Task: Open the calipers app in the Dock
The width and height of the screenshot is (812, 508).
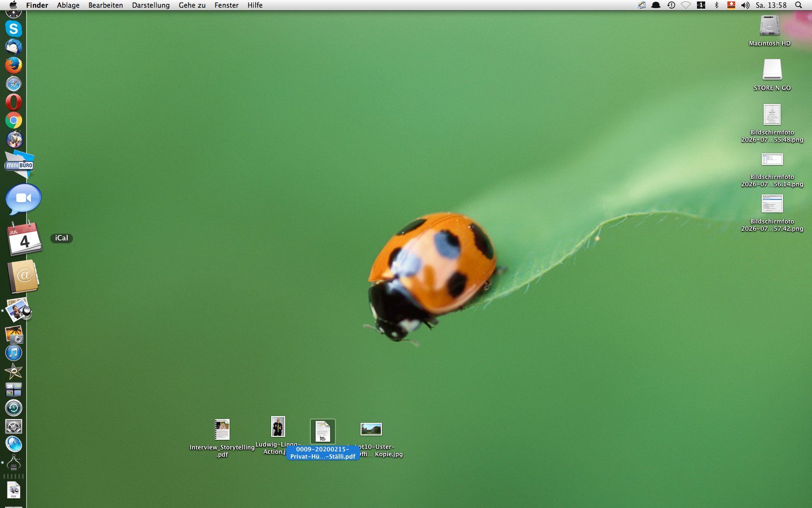Action: click(x=14, y=463)
